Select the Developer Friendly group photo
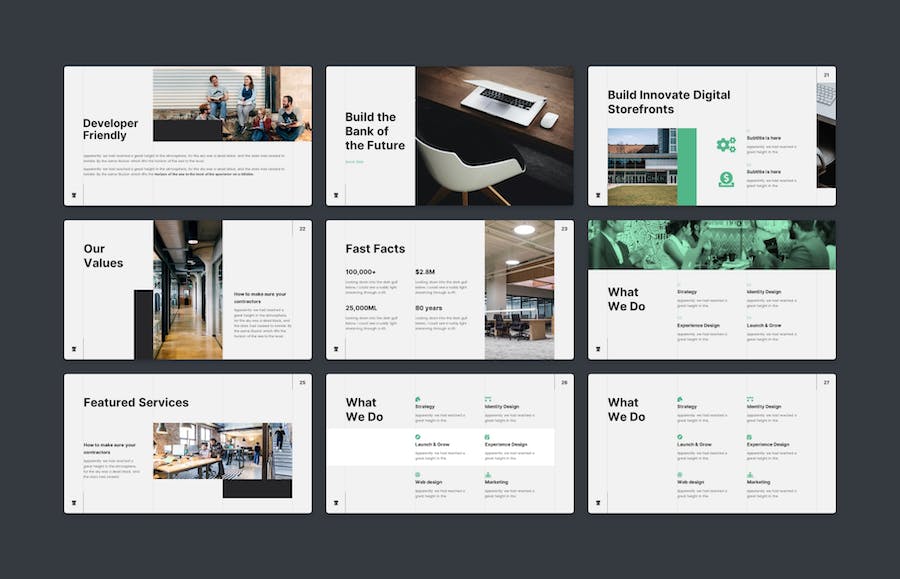This screenshot has height=579, width=900. click(x=232, y=104)
